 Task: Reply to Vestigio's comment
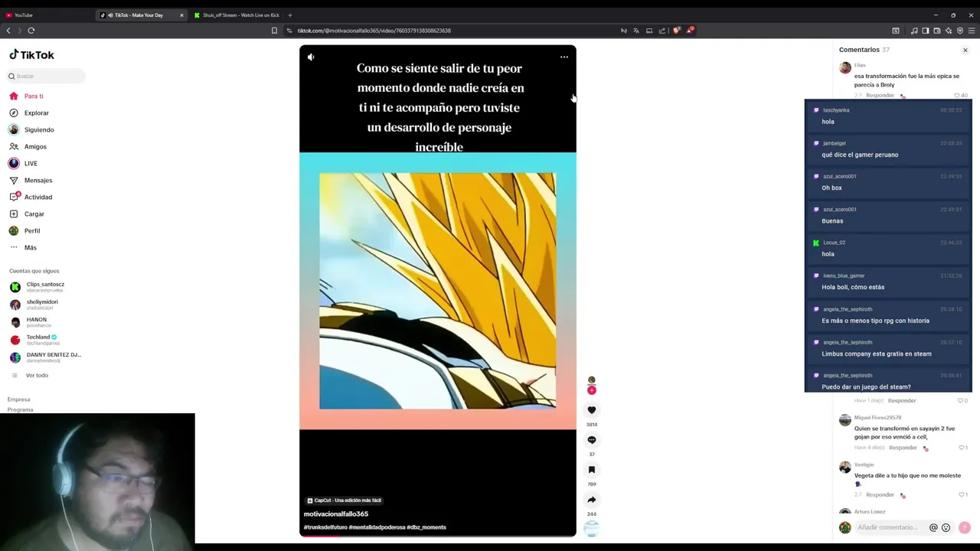(x=880, y=495)
